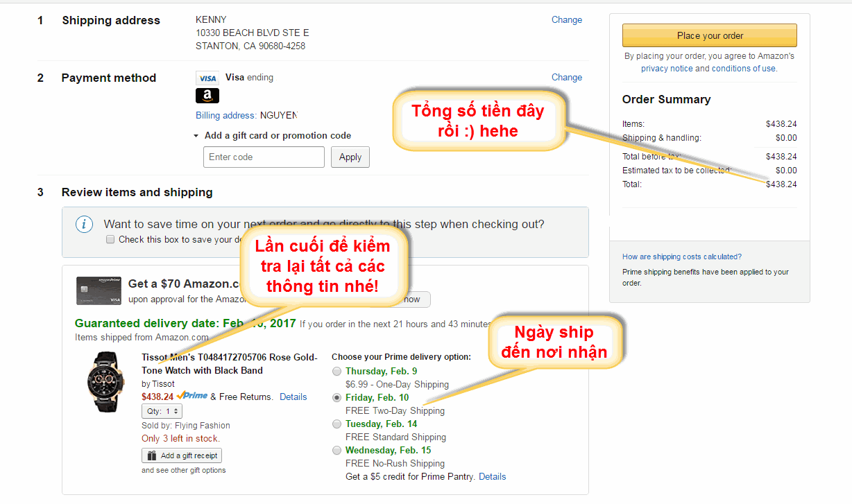Change the payment method
852x504 pixels.
[x=567, y=78]
